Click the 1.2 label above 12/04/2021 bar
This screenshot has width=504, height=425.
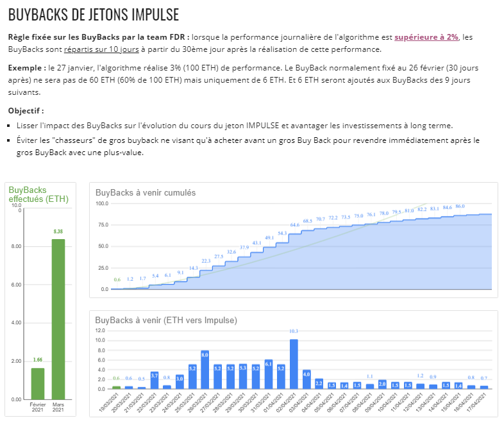(x=421, y=376)
